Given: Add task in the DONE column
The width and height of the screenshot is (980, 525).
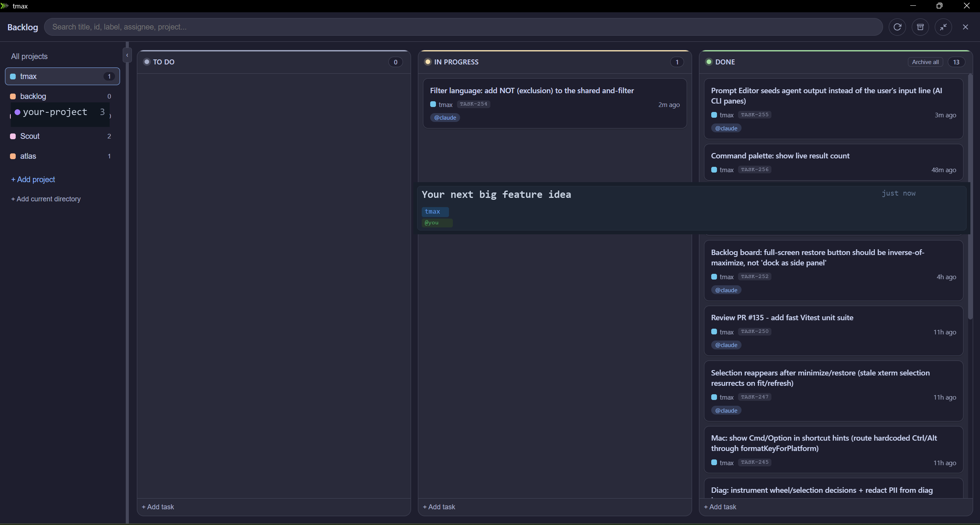Looking at the screenshot, I should (x=720, y=507).
